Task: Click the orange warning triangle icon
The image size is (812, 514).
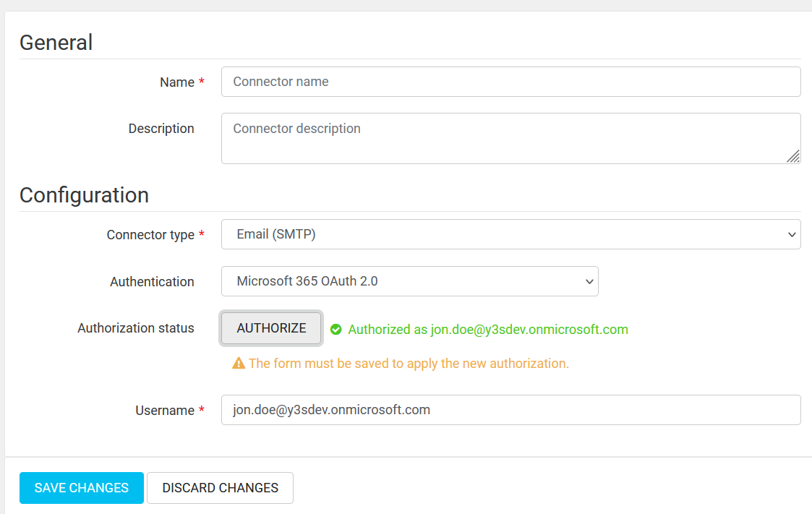Action: click(x=239, y=364)
